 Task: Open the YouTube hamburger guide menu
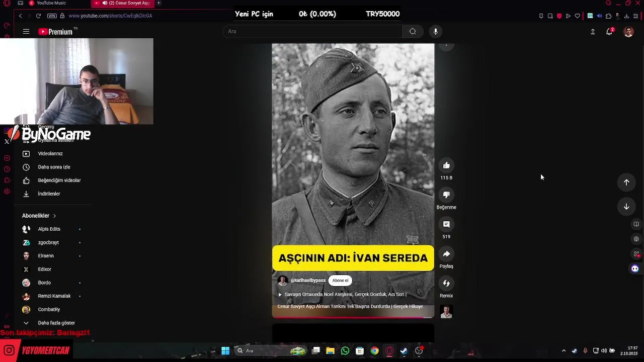click(26, 32)
